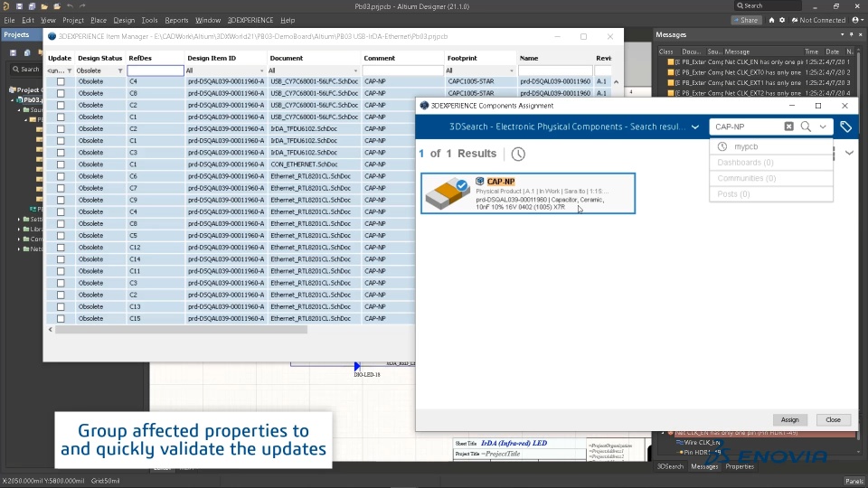
Task: Click the Close button in Components Assignment
Action: click(x=833, y=419)
